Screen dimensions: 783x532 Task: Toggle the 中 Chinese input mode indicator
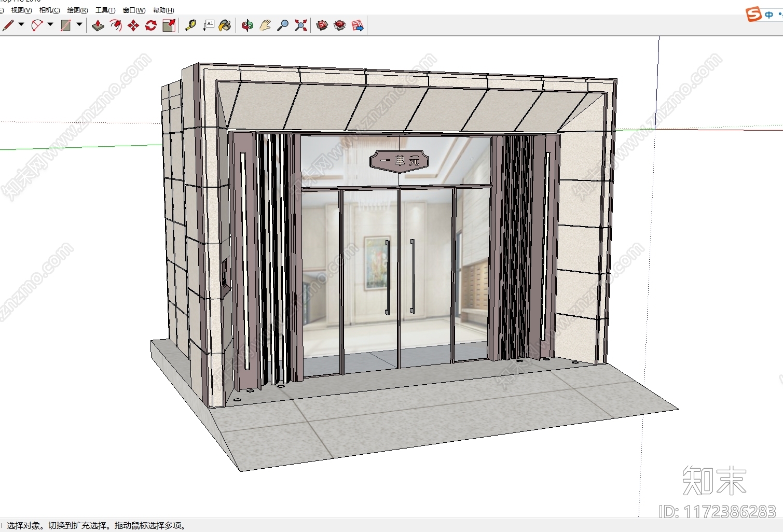coord(769,15)
